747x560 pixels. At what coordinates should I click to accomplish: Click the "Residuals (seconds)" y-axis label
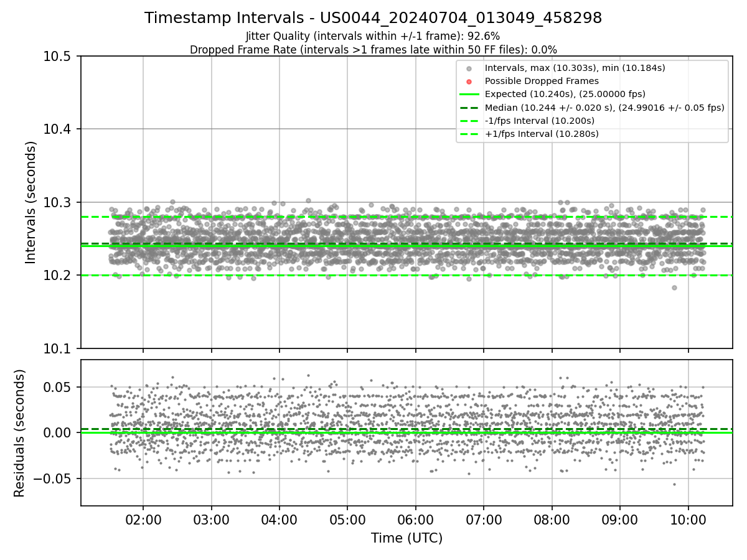20,433
